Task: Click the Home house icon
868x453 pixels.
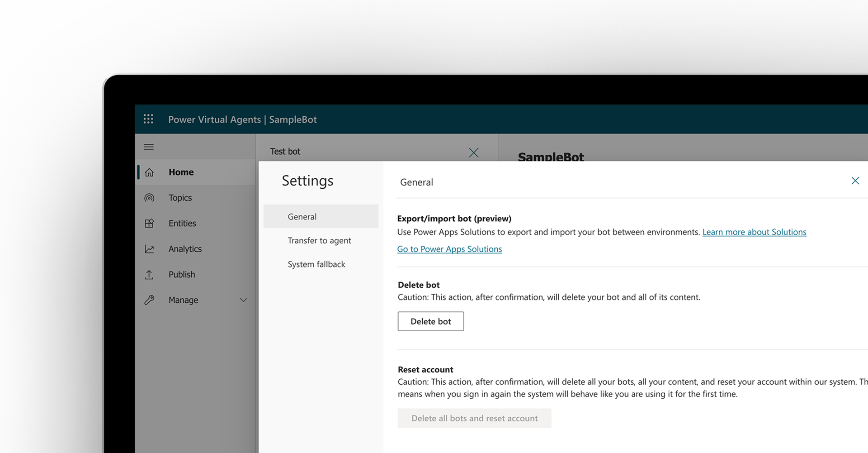Action: (x=150, y=172)
